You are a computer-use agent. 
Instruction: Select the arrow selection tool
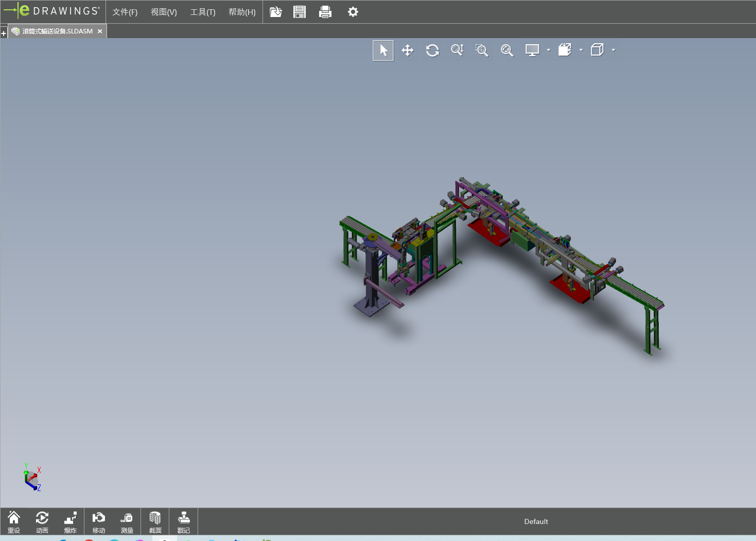[x=383, y=50]
